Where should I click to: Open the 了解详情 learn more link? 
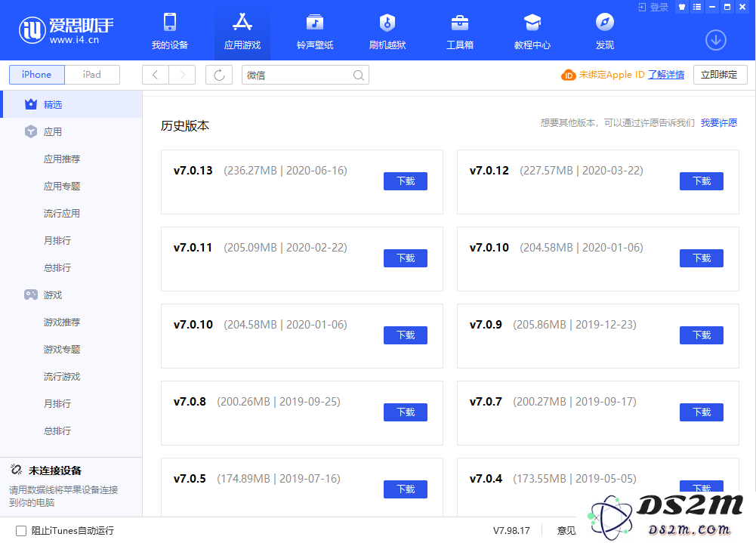tap(666, 75)
